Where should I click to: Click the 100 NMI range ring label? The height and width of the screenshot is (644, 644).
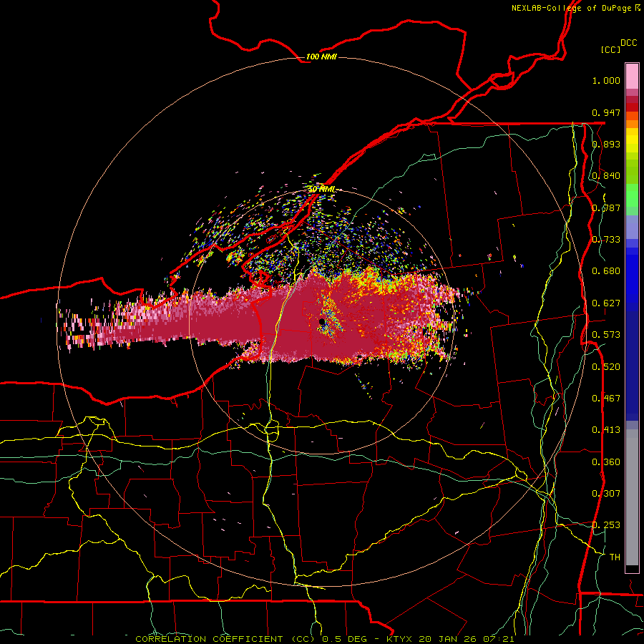[321, 57]
